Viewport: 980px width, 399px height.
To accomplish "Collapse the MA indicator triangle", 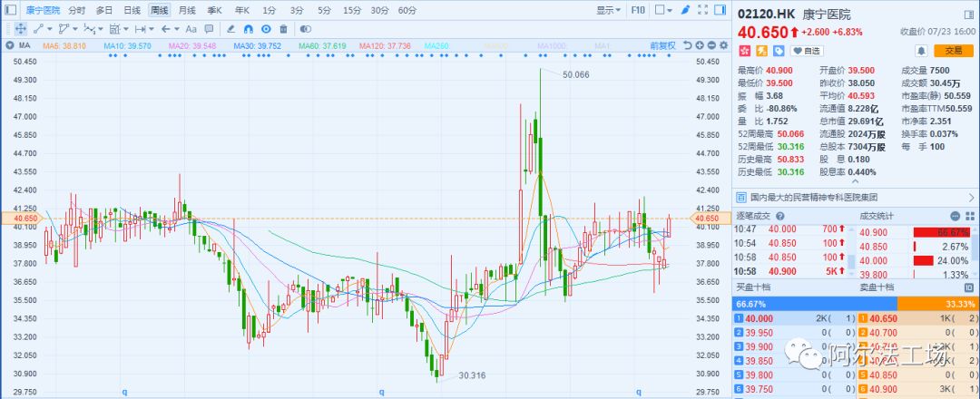I will tap(9, 45).
